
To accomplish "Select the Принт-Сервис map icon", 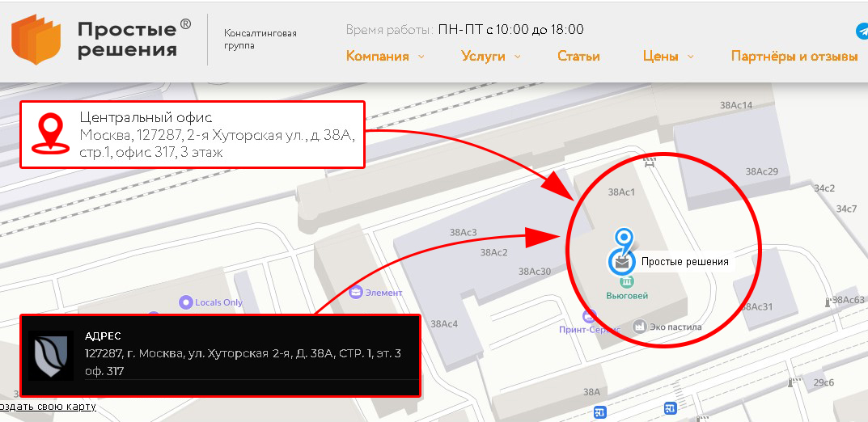I will (590, 316).
